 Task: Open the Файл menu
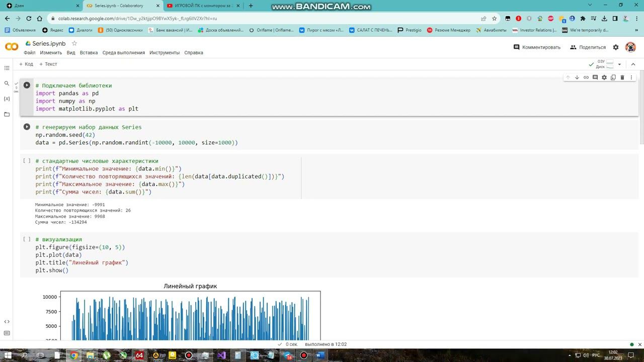tap(29, 53)
